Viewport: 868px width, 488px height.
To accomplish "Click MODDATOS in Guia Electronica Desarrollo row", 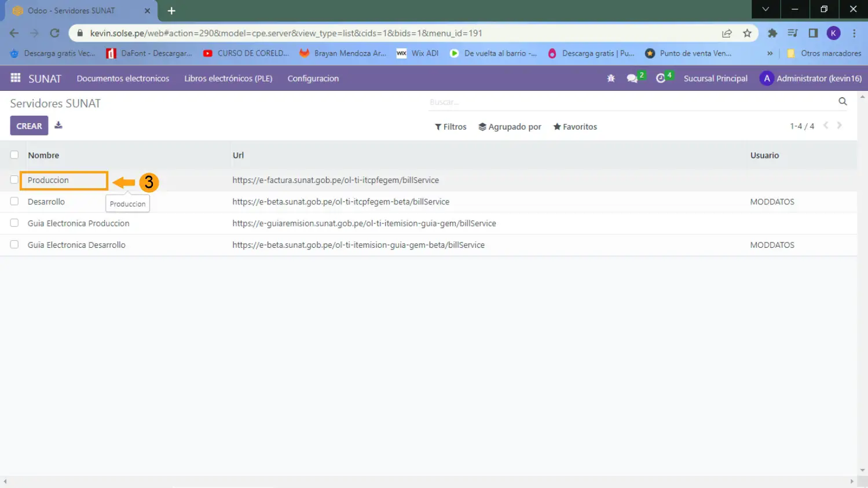I will point(772,245).
